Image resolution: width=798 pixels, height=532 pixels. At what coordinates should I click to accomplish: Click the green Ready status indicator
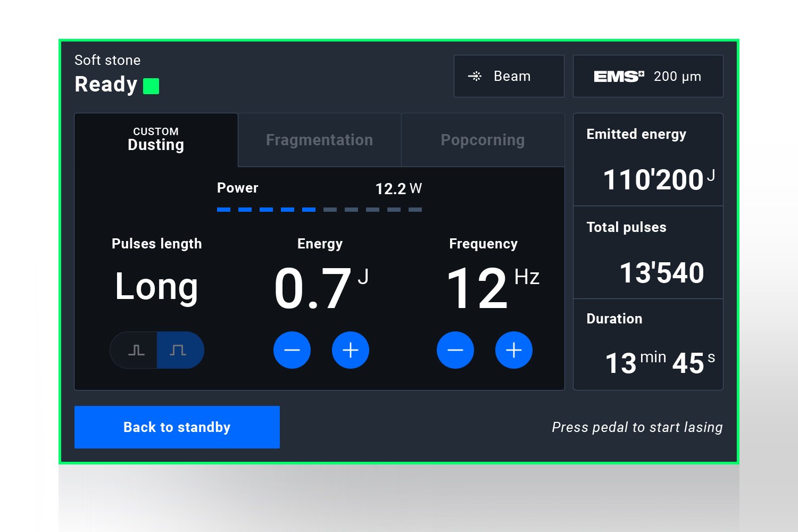coord(151,86)
